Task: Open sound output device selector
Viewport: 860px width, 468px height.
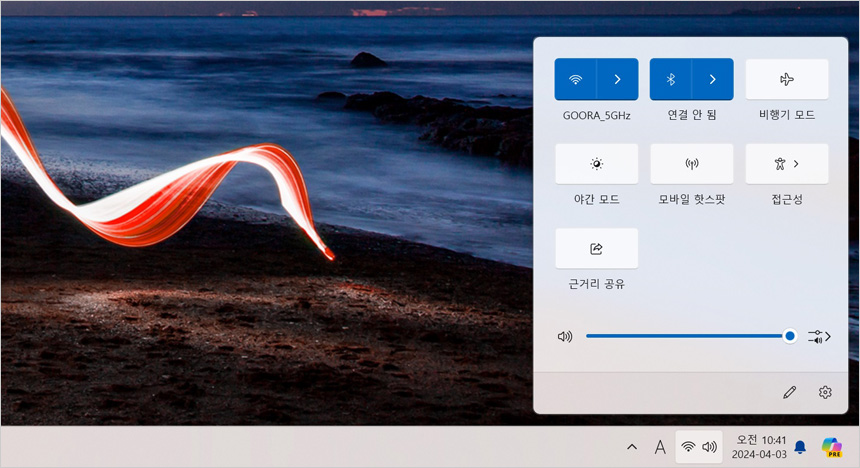Action: (819, 336)
